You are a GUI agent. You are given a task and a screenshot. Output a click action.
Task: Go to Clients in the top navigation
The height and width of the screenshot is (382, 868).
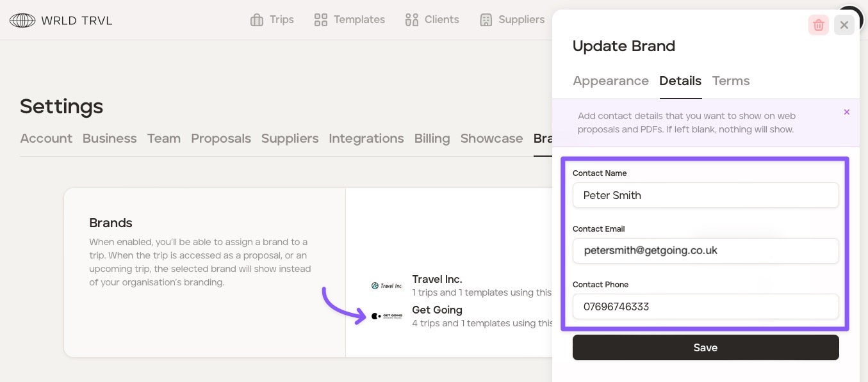pos(432,20)
